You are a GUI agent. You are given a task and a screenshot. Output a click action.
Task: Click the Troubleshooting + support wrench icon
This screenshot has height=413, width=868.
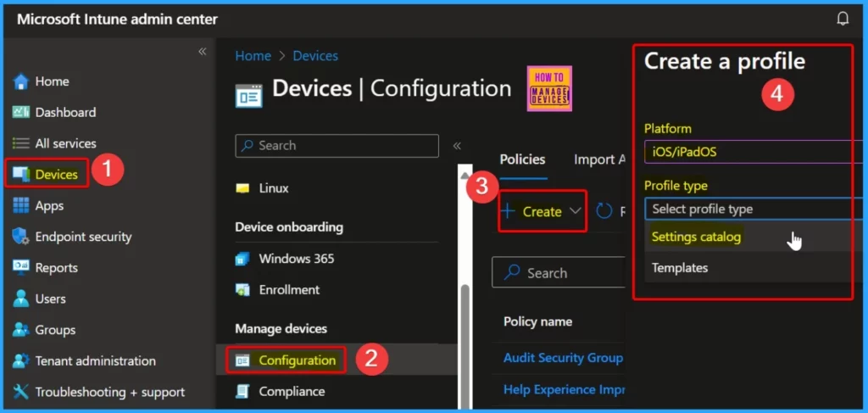click(20, 392)
